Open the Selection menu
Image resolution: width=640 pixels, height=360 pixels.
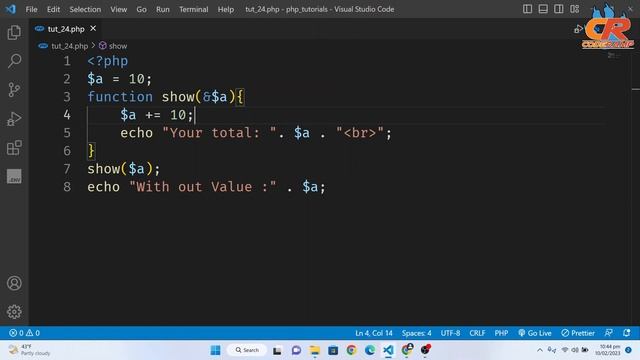[x=85, y=9]
